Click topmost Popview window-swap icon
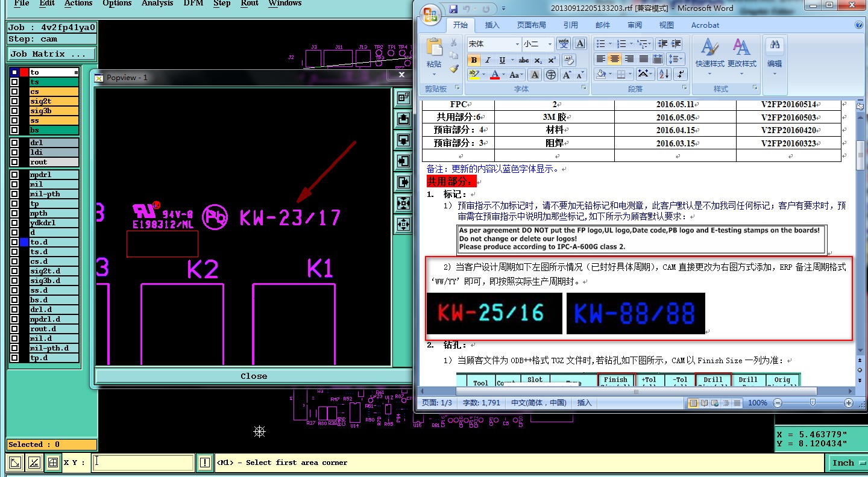868x477 pixels. 403,96
